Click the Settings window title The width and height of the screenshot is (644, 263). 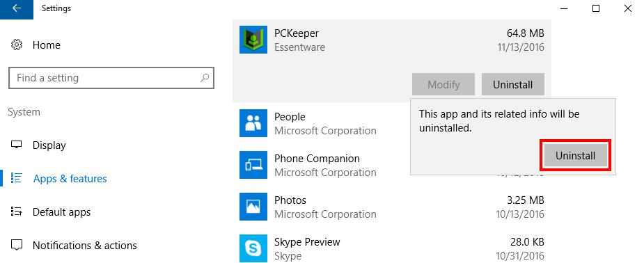point(56,8)
